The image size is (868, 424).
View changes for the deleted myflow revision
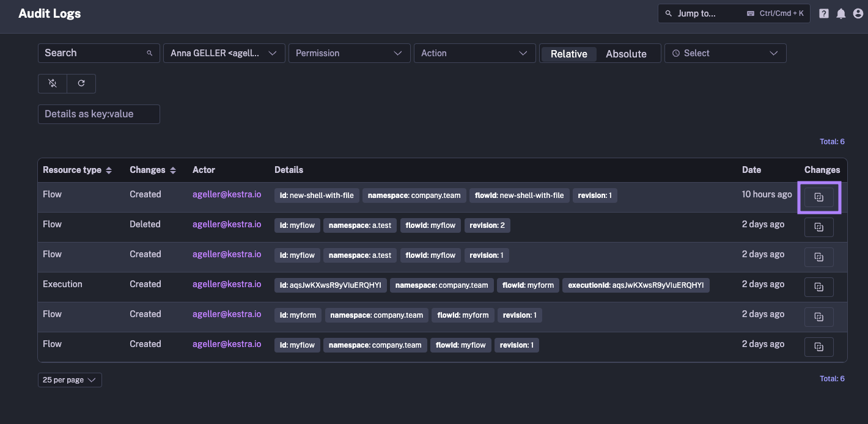819,227
